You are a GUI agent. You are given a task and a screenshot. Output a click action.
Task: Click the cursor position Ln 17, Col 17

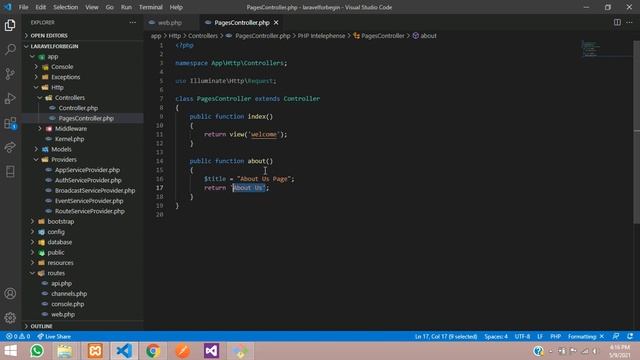(446, 336)
